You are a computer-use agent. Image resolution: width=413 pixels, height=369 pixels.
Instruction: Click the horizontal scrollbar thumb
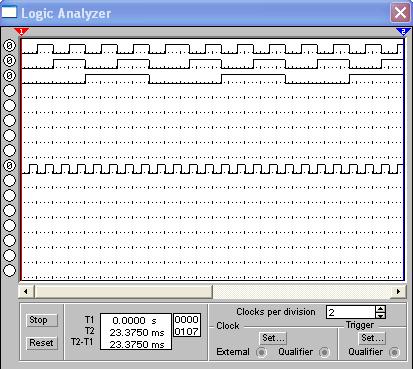pos(124,292)
